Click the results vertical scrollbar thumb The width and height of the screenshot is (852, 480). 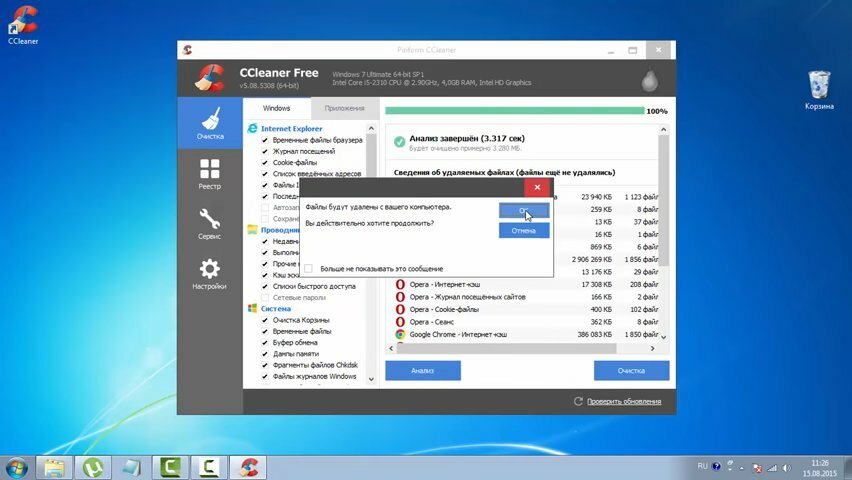pos(663,201)
